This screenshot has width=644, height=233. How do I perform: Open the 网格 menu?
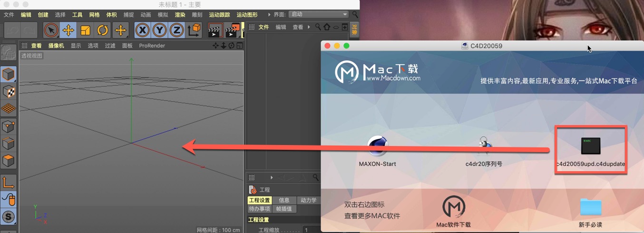(95, 15)
